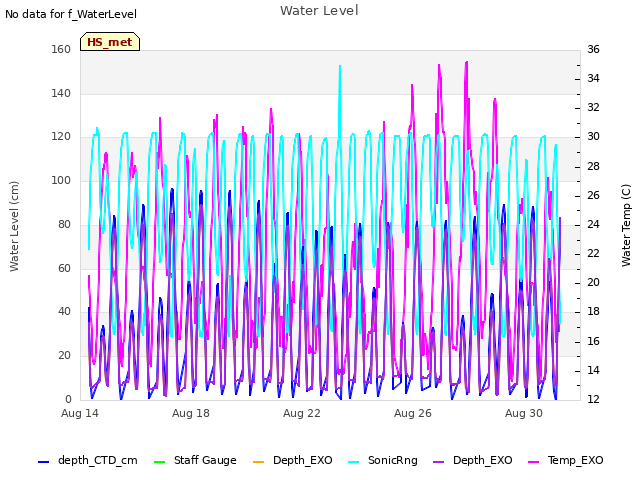Image resolution: width=640 pixels, height=480 pixels.
Task: Toggle the Depth_EXO label beside orange swatch
Action: 303,460
